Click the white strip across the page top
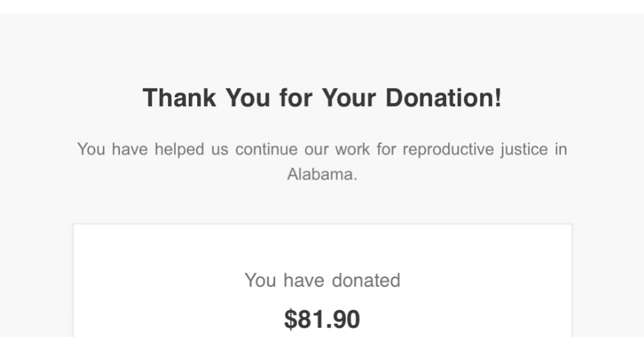 322,6
